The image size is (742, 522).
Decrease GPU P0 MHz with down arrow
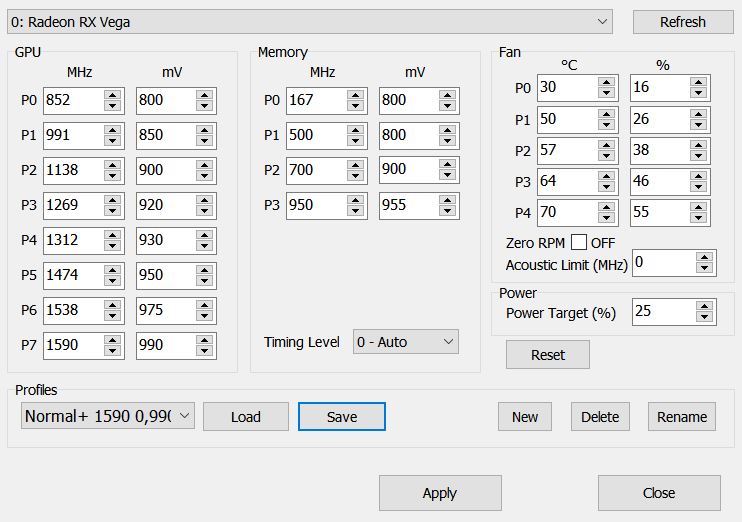pyautogui.click(x=113, y=106)
